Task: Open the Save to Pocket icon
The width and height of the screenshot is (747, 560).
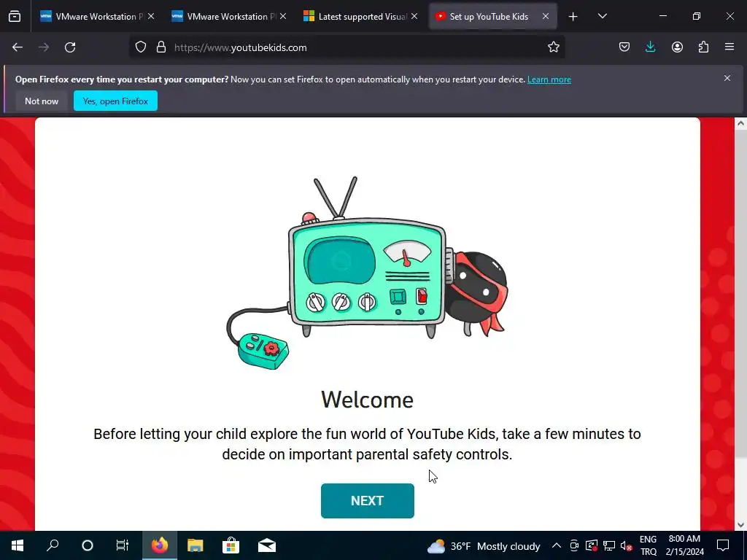Action: tap(624, 47)
